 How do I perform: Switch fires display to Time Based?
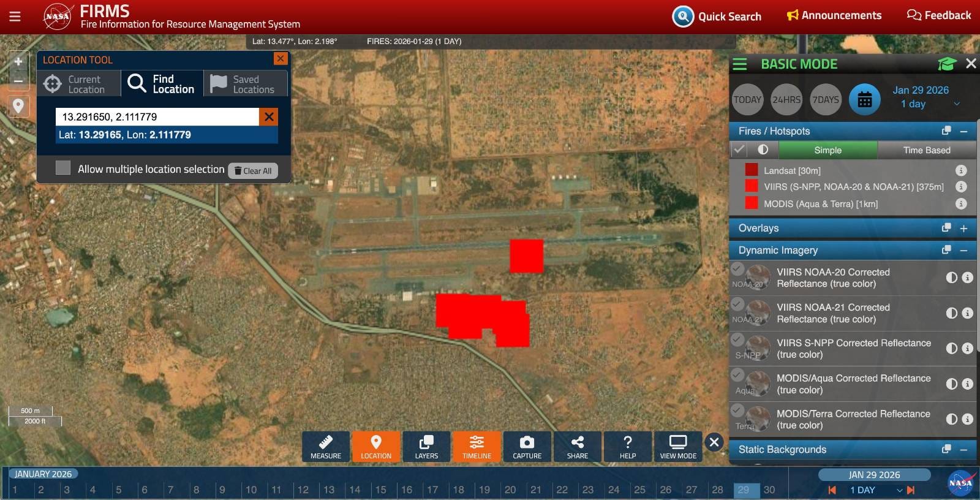[x=927, y=150]
